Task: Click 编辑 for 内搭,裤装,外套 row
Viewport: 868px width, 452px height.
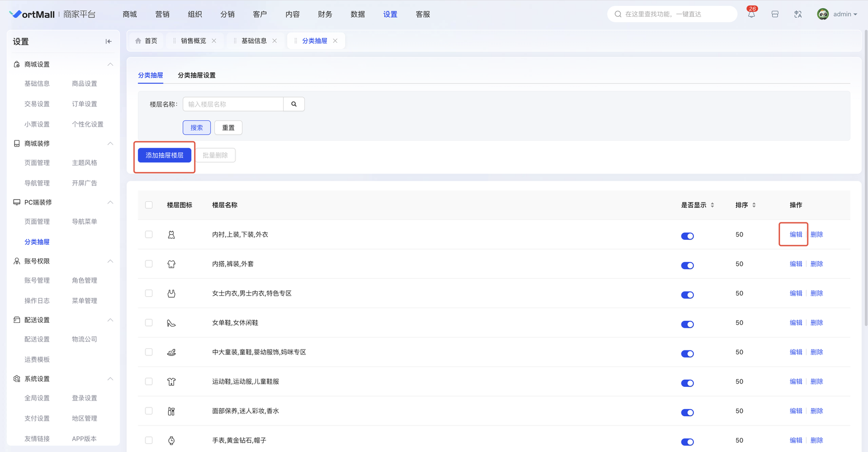Action: click(796, 264)
